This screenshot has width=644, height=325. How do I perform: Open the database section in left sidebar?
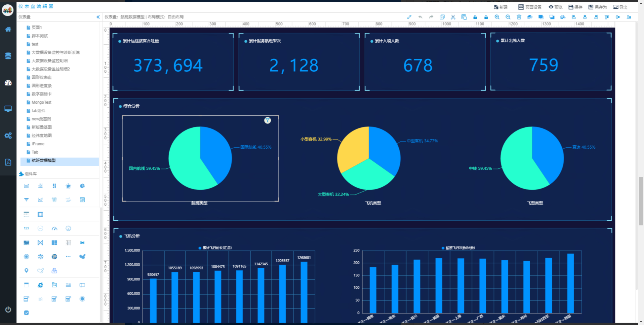tap(8, 56)
